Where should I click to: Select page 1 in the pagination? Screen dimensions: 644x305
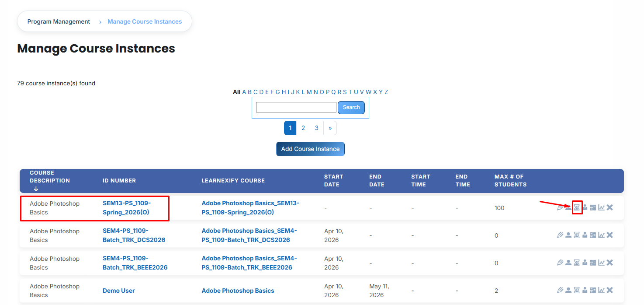click(x=290, y=128)
